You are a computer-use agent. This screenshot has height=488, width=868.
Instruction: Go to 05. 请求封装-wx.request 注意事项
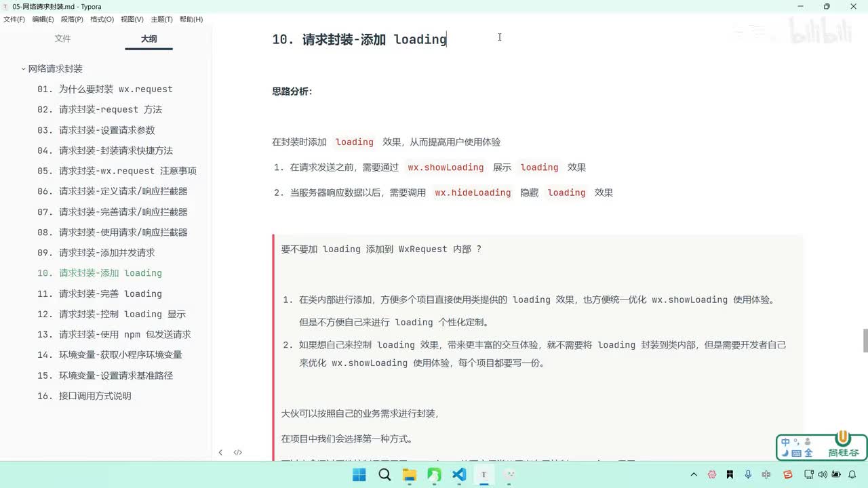point(117,171)
